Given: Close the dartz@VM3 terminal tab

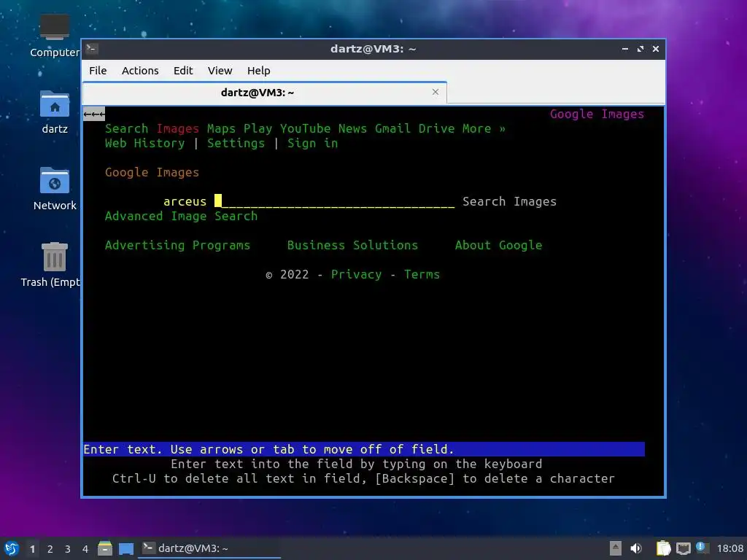Looking at the screenshot, I should (435, 92).
